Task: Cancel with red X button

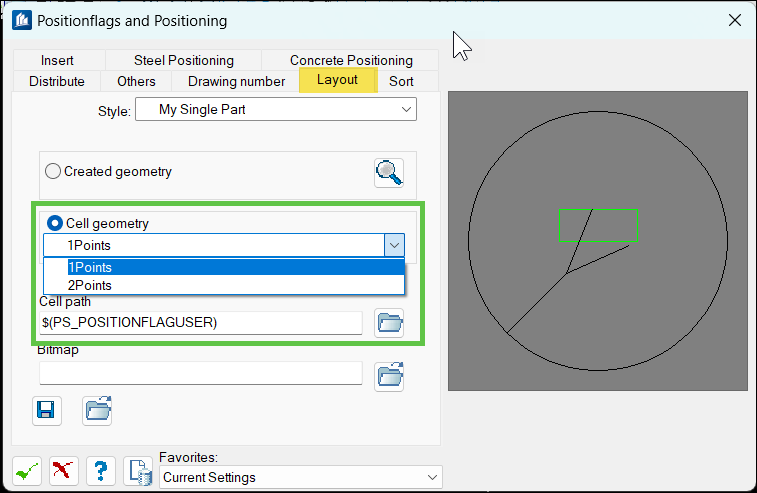Action: click(63, 471)
